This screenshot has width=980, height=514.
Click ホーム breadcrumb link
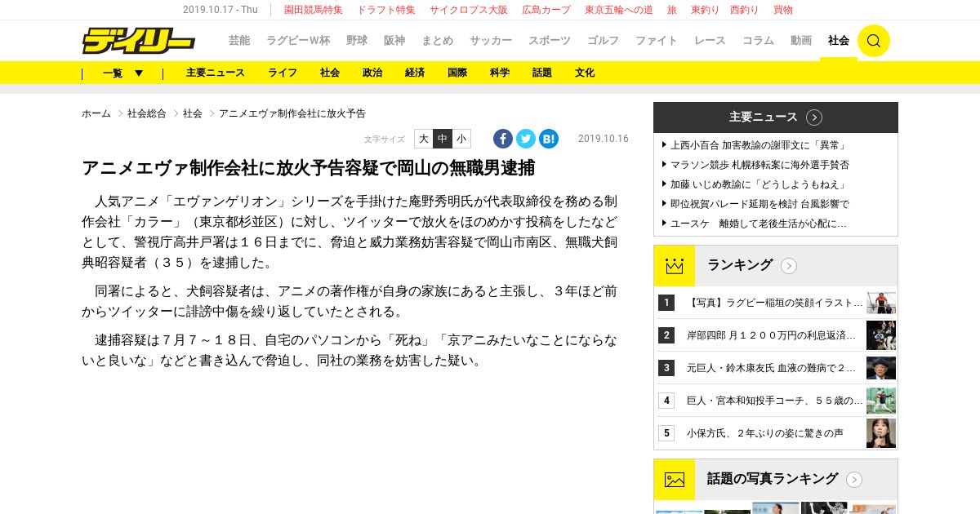(x=96, y=113)
